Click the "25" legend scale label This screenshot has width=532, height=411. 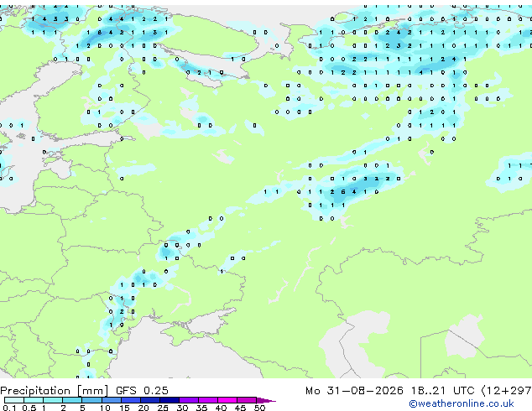163,408
